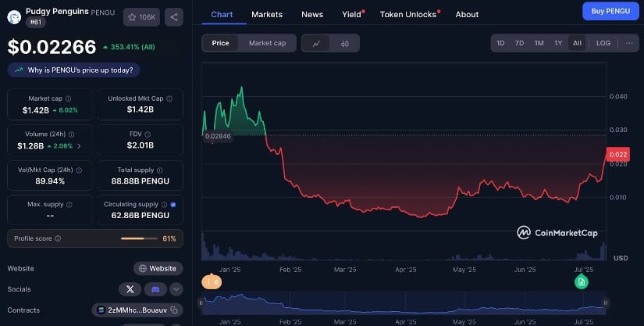The height and width of the screenshot is (326, 644).
Task: Click the 2zMMhc...Bouauv contract address
Action: (137, 310)
